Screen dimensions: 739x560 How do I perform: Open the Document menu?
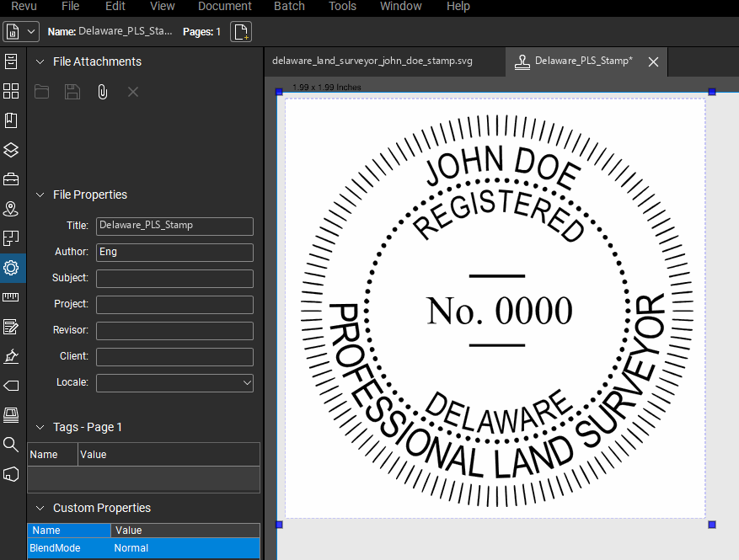pos(225,6)
